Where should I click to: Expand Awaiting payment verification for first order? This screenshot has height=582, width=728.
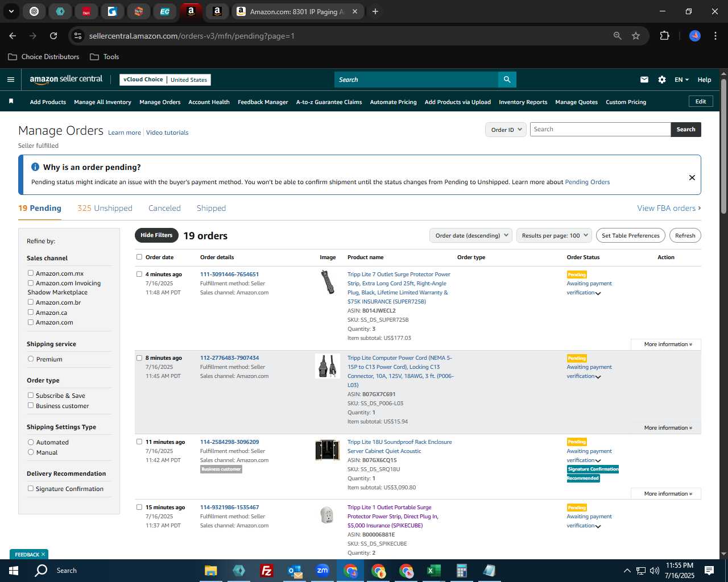tap(598, 293)
